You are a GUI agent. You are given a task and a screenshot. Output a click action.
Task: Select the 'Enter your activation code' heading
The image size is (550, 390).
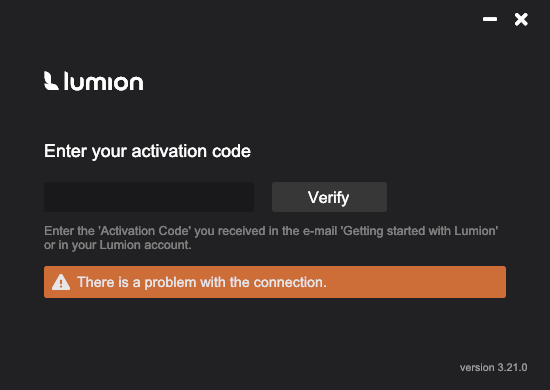pos(147,152)
